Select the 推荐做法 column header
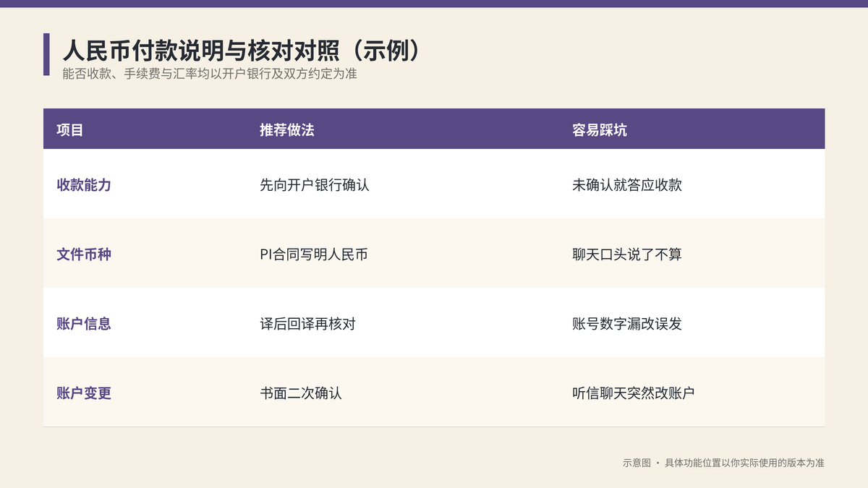This screenshot has width=868, height=488. tap(287, 130)
